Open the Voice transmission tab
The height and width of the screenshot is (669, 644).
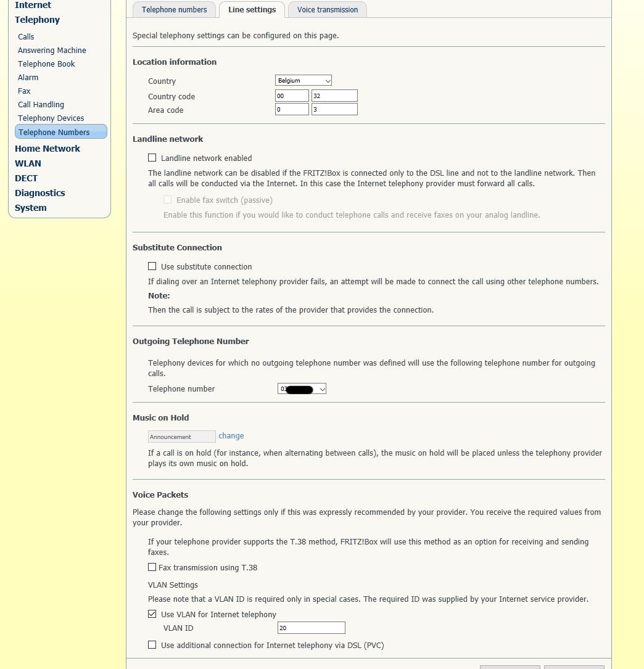point(327,10)
